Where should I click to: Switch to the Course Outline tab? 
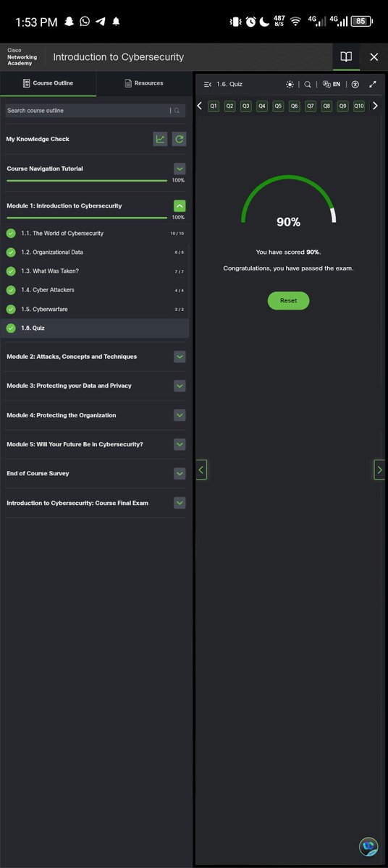[x=48, y=83]
